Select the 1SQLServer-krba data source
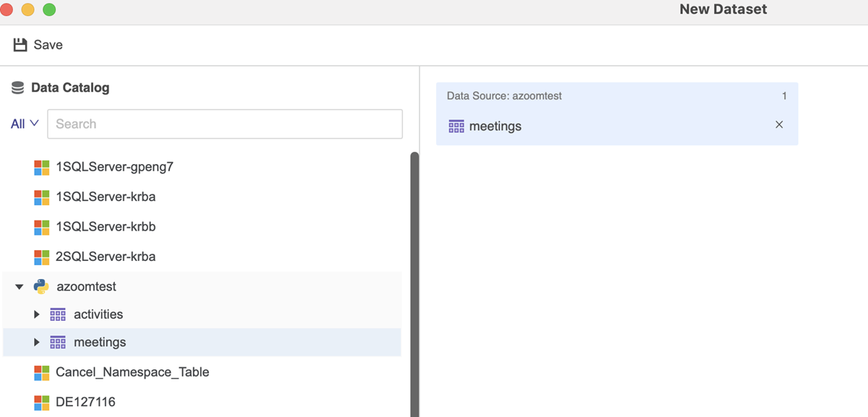The height and width of the screenshot is (417, 868). point(106,197)
